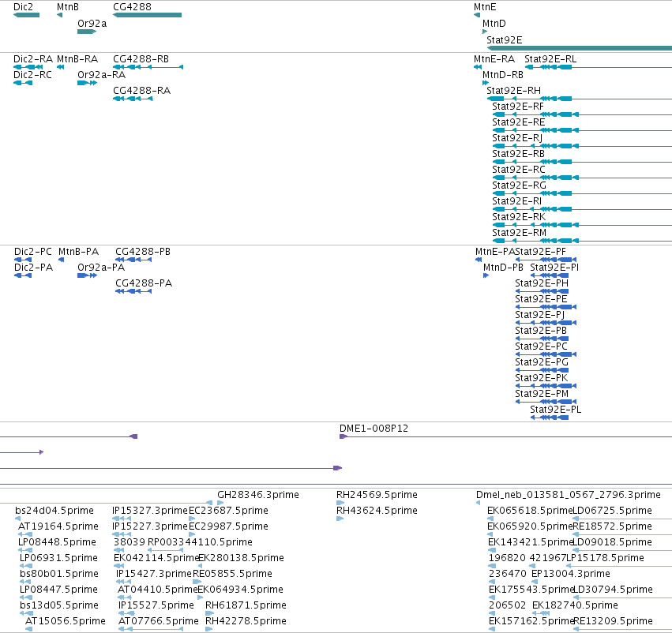The width and height of the screenshot is (672, 633).
Task: Open the Or92a gene label
Action: click(92, 24)
